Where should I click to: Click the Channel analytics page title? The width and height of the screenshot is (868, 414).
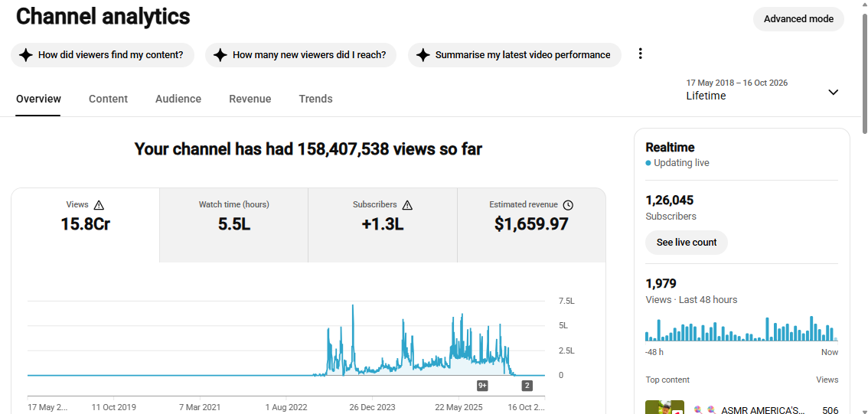click(x=103, y=17)
